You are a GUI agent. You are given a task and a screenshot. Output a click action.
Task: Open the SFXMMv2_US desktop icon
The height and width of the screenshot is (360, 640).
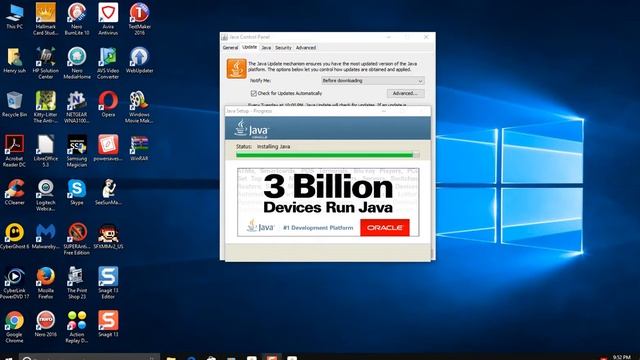click(x=108, y=236)
